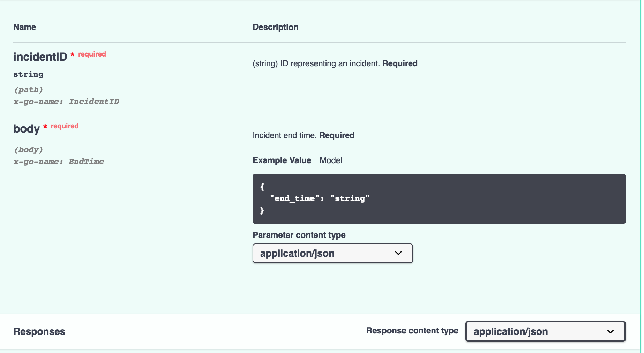Click the required asterisk next to body
Image resolution: width=644 pixels, height=353 pixels.
tap(45, 127)
